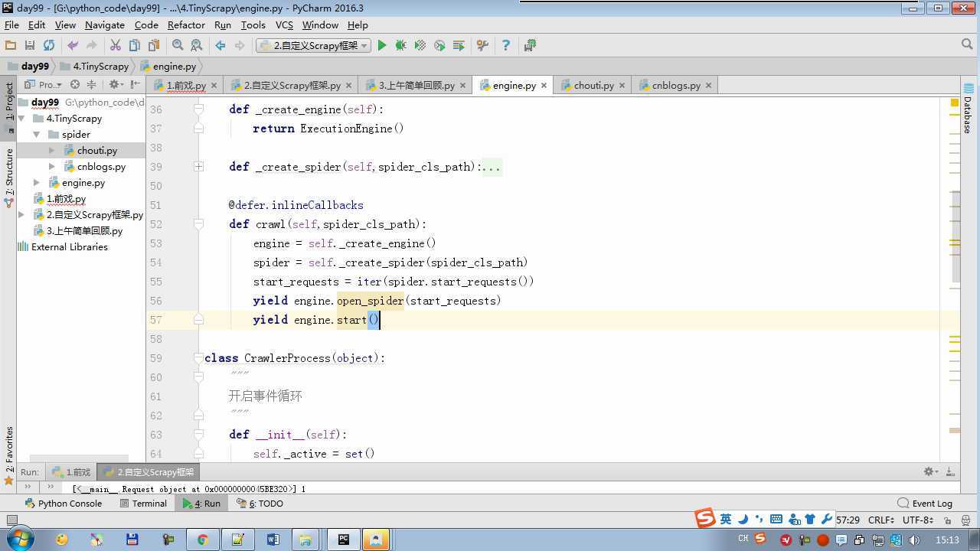Open the VCS menu
Viewport: 980px width, 551px height.
click(x=284, y=25)
